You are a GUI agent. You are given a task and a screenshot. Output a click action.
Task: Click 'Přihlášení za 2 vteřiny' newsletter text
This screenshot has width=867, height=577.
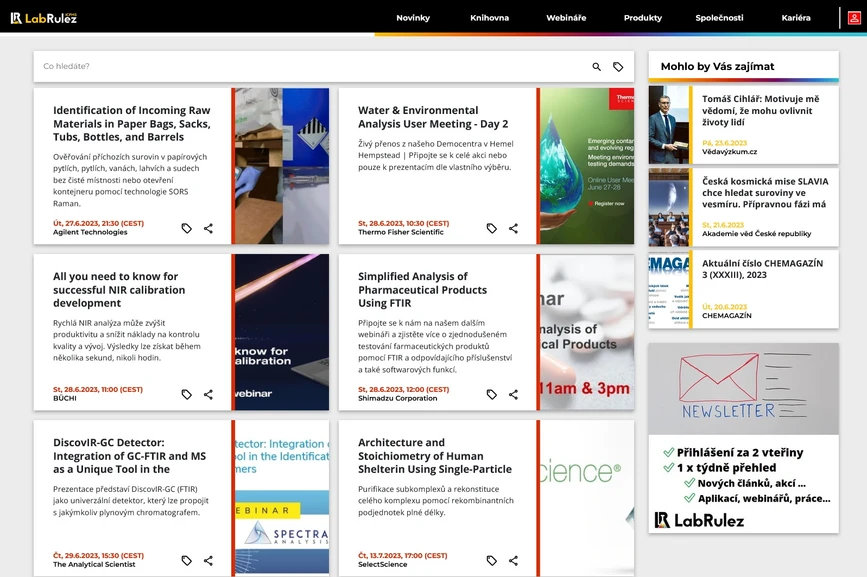tap(740, 453)
